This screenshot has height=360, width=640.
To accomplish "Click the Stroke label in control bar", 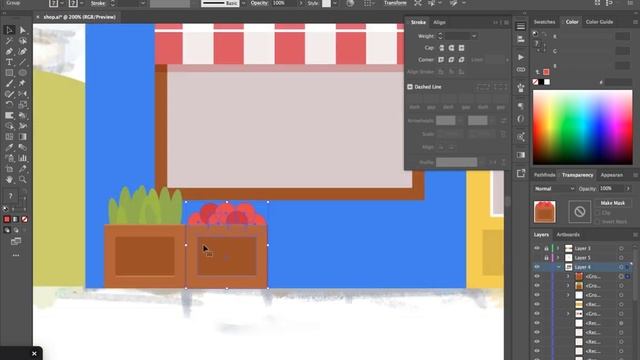I will (x=98, y=3).
